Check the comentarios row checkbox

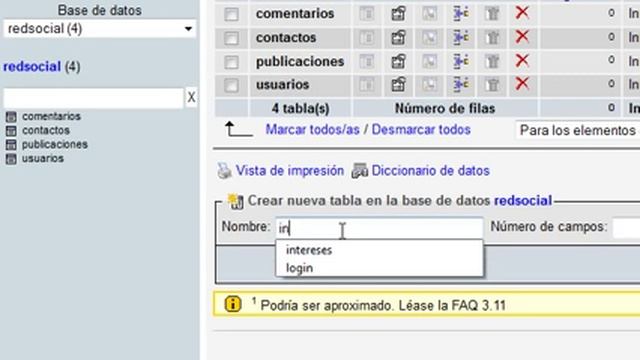pyautogui.click(x=231, y=14)
